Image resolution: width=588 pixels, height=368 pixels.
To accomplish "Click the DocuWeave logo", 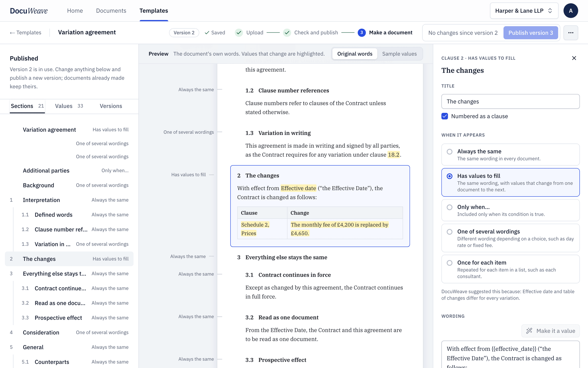I will pos(29,11).
